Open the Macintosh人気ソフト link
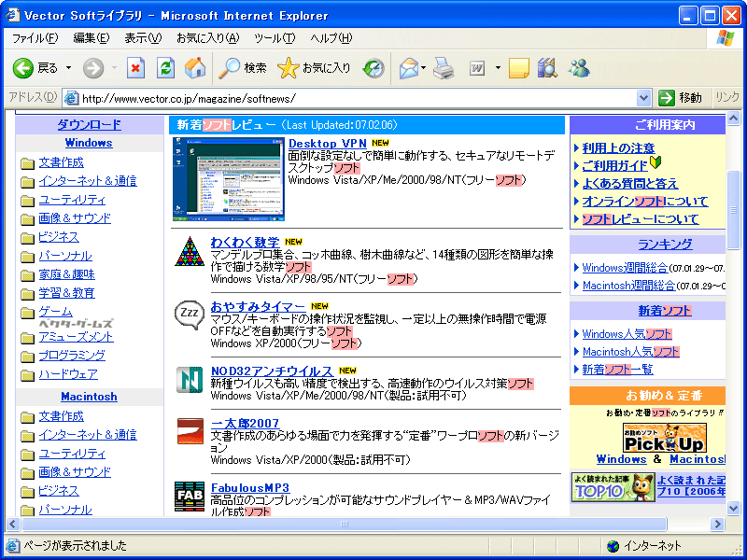Viewport: 747px width, 560px height. (x=631, y=352)
